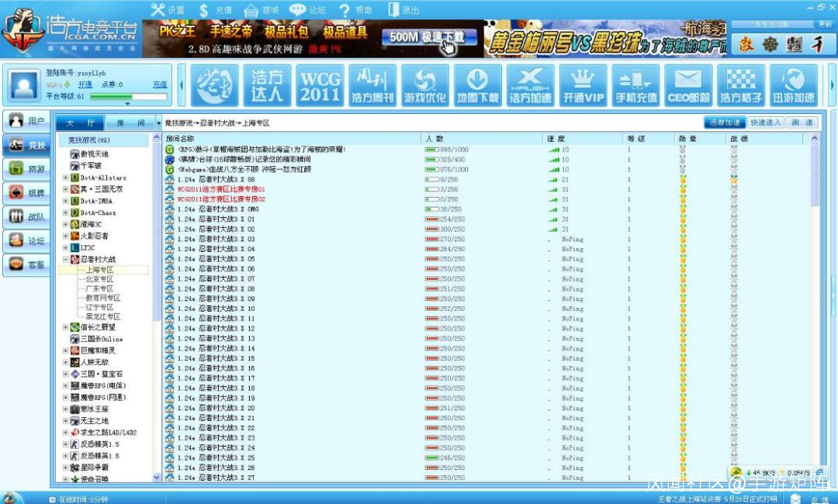Expand the DotA-IMBA tree node
838x504 pixels.
[65, 202]
